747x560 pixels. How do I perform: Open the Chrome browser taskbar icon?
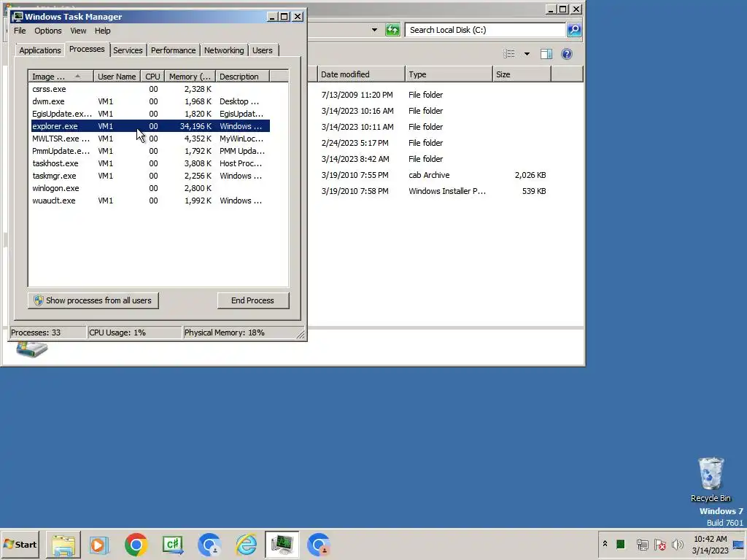pos(136,545)
